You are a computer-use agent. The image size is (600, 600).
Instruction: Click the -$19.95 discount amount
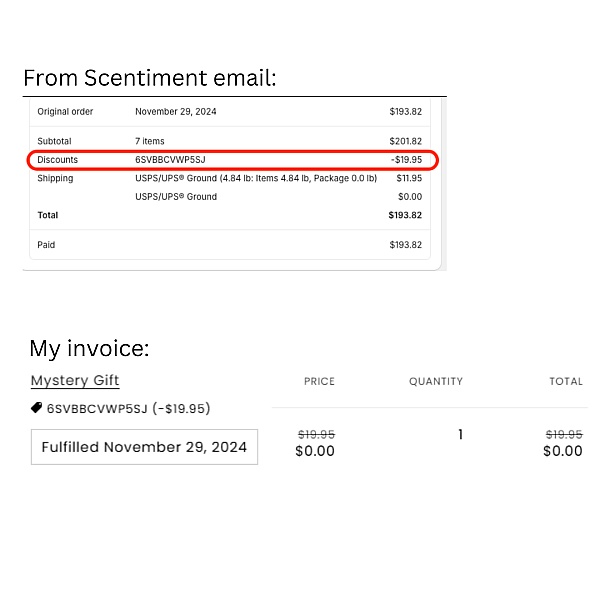(x=406, y=160)
